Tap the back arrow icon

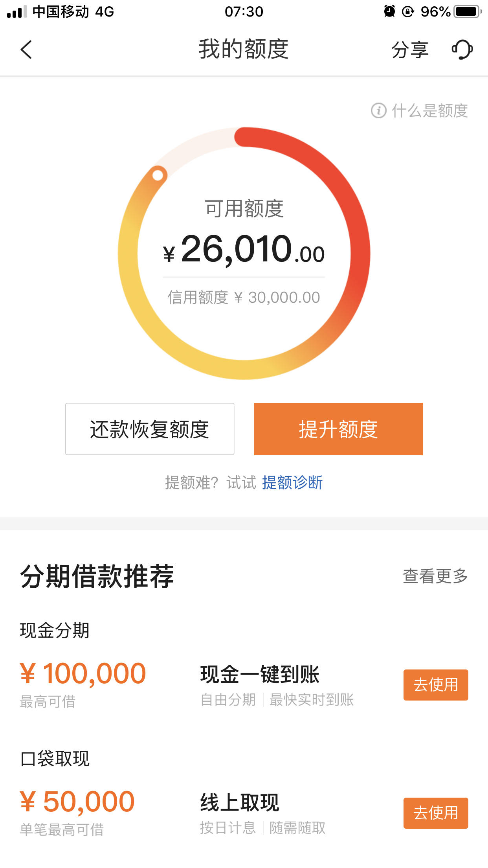[26, 50]
